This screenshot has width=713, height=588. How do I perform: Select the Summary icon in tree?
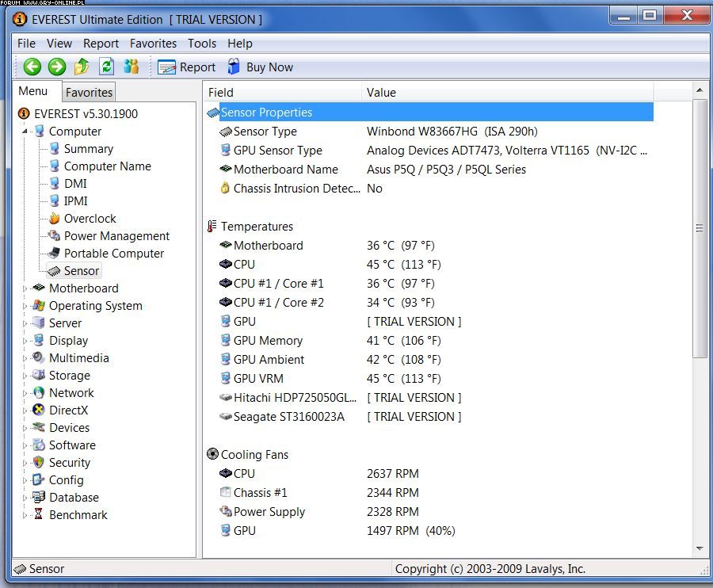(x=55, y=148)
